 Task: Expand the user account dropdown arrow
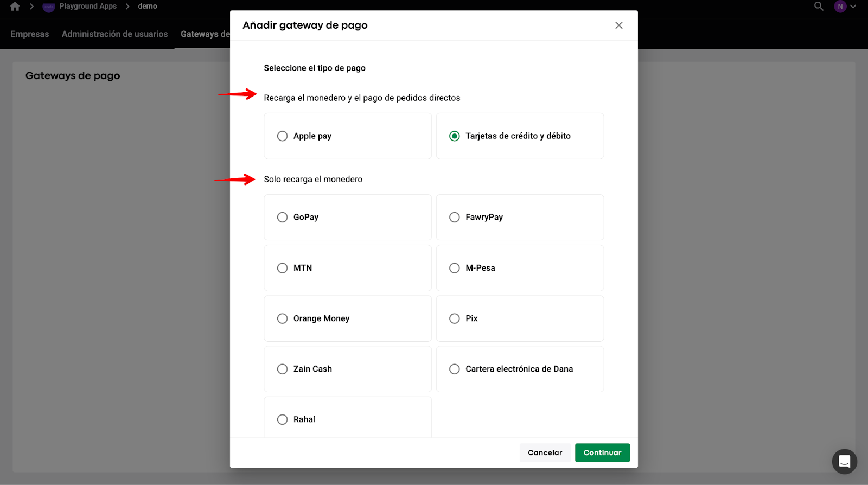[x=853, y=7]
